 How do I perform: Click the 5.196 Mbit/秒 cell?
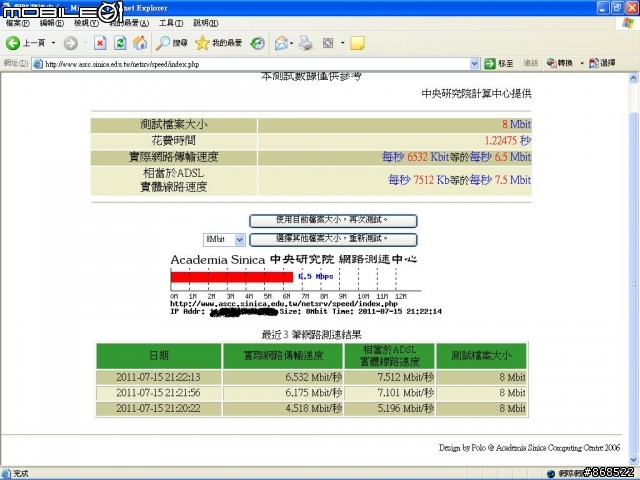389,409
